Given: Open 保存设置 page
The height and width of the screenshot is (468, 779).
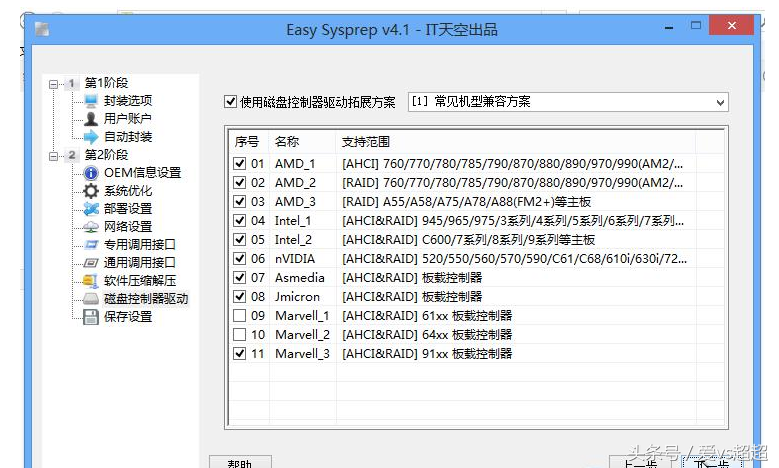Looking at the screenshot, I should (x=128, y=316).
